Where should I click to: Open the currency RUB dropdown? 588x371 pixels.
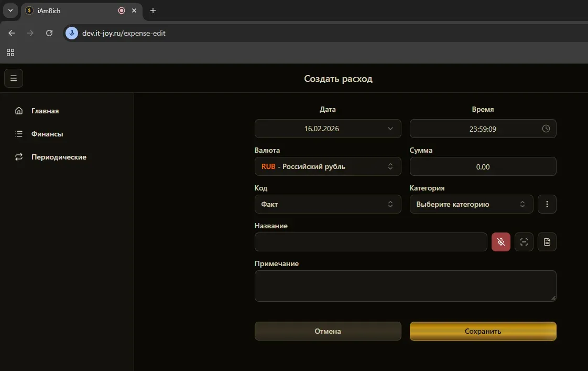tap(328, 166)
